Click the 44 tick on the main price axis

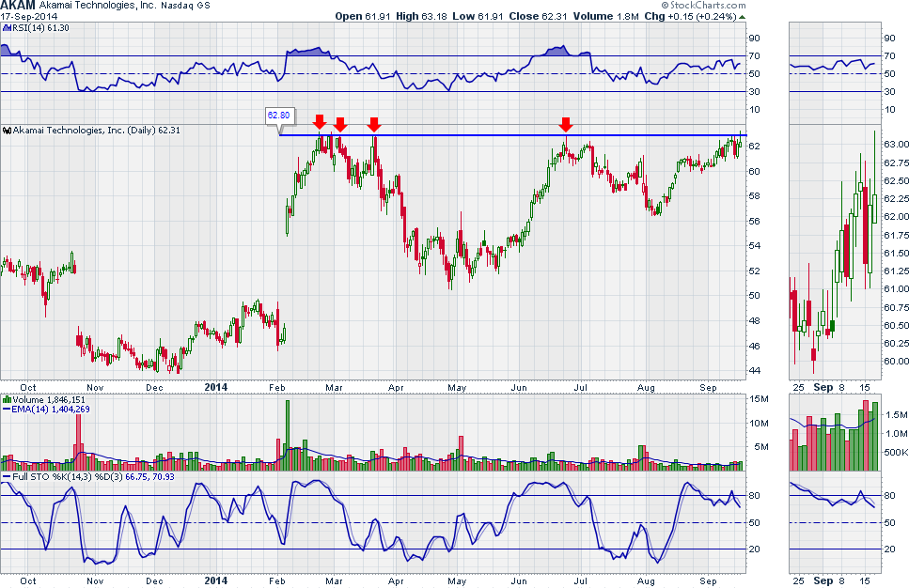coord(754,371)
